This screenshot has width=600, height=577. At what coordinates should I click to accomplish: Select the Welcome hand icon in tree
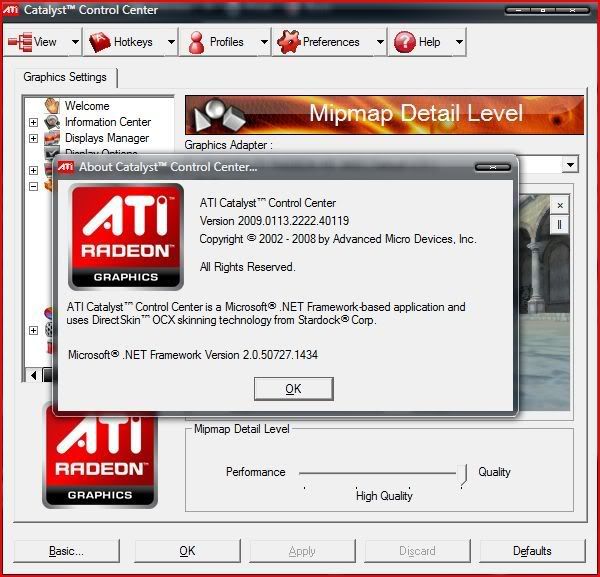pyautogui.click(x=53, y=106)
